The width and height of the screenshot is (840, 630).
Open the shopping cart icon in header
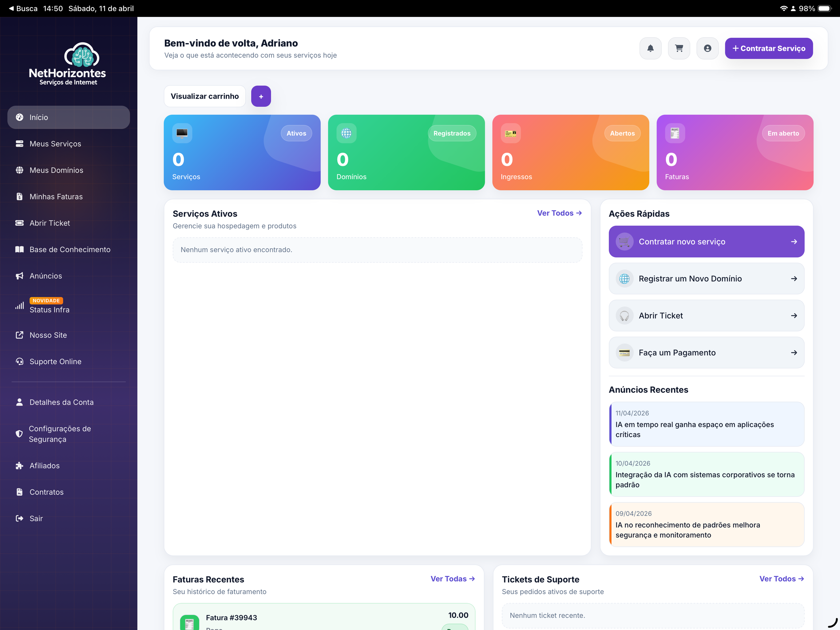tap(679, 48)
